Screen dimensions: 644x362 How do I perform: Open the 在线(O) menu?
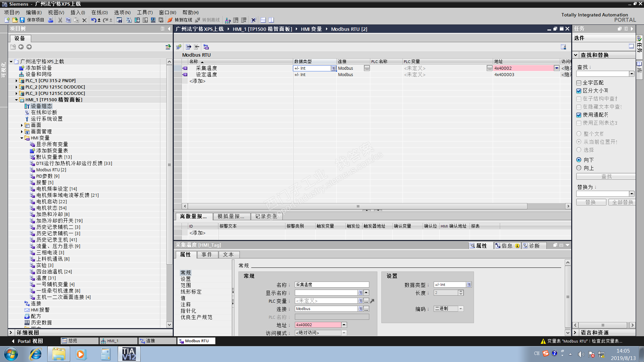pos(100,12)
